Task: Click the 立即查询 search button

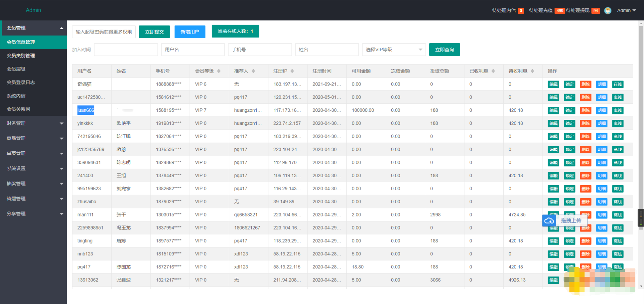Action: click(444, 50)
